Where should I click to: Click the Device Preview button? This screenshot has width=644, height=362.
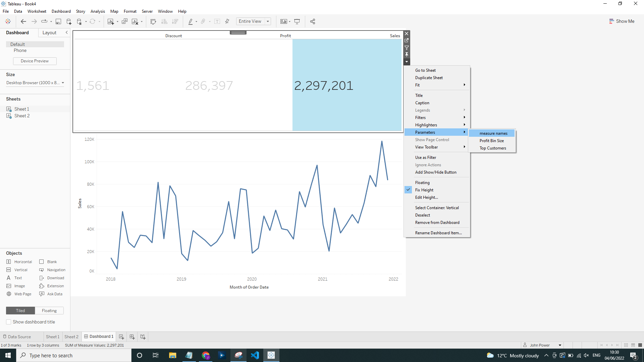[35, 61]
